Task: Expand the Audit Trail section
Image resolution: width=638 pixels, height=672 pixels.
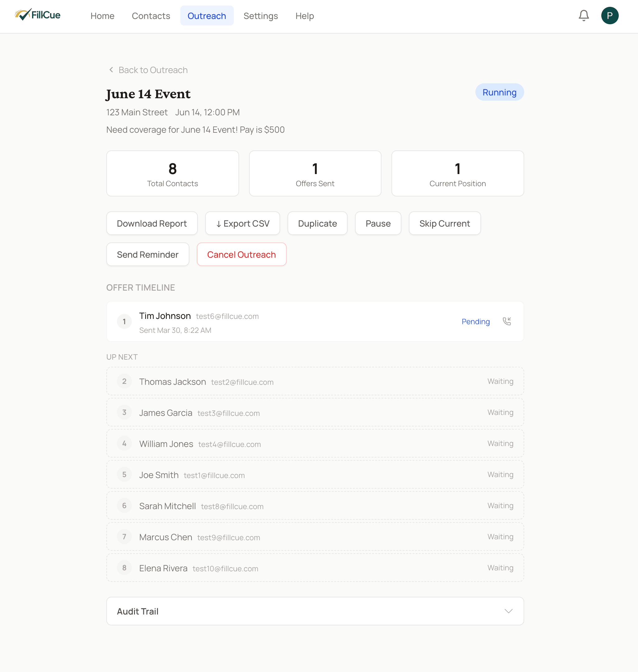Action: click(x=315, y=611)
